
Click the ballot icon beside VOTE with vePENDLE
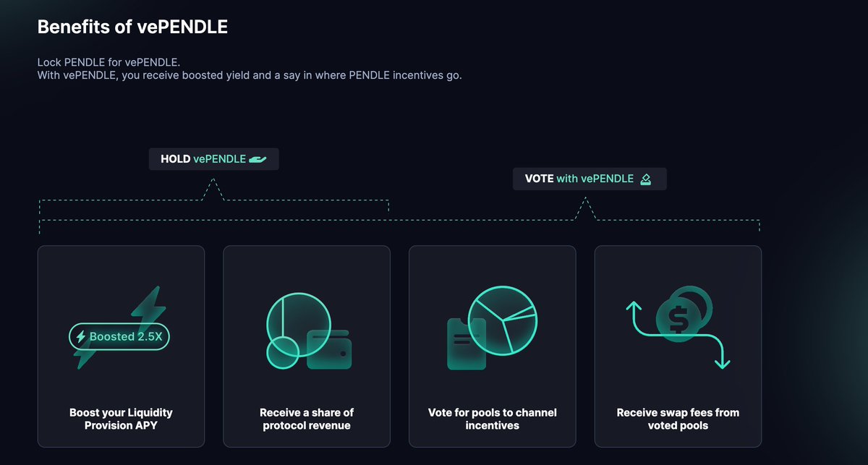point(646,179)
